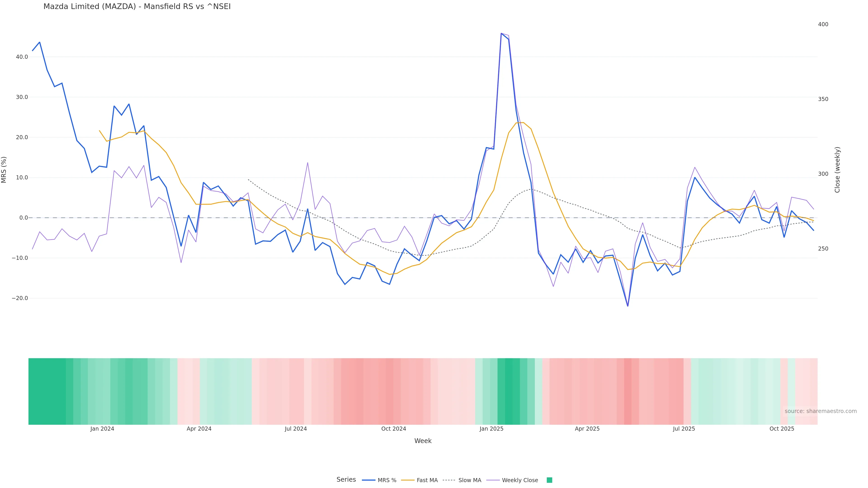868x488 pixels.
Task: Click the dashed Slow MA legend line icon
Action: (x=449, y=480)
